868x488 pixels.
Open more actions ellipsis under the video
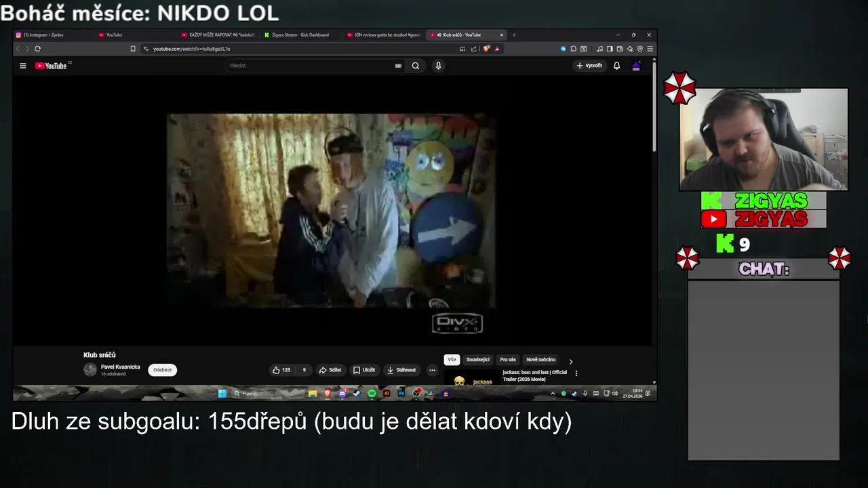point(432,370)
